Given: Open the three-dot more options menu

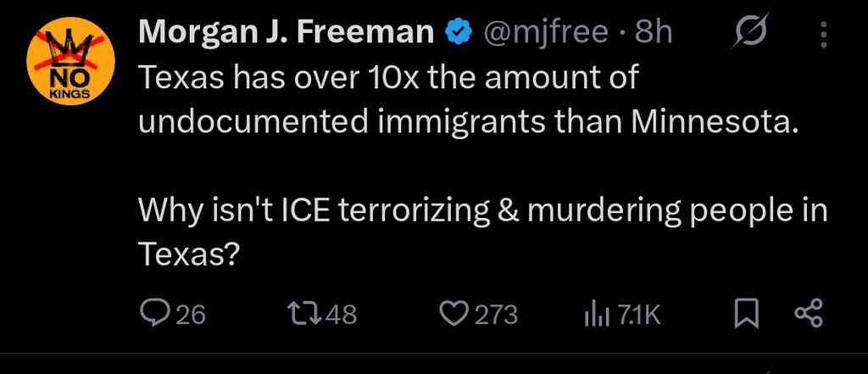Looking at the screenshot, I should pyautogui.click(x=823, y=34).
